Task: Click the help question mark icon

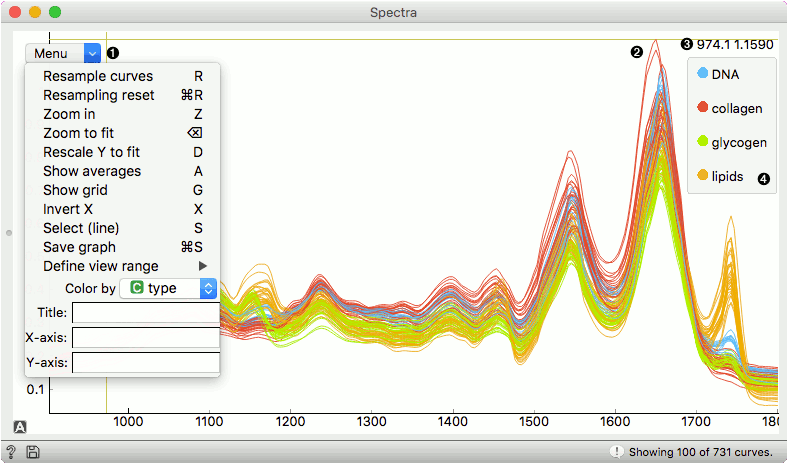Action: [x=10, y=453]
